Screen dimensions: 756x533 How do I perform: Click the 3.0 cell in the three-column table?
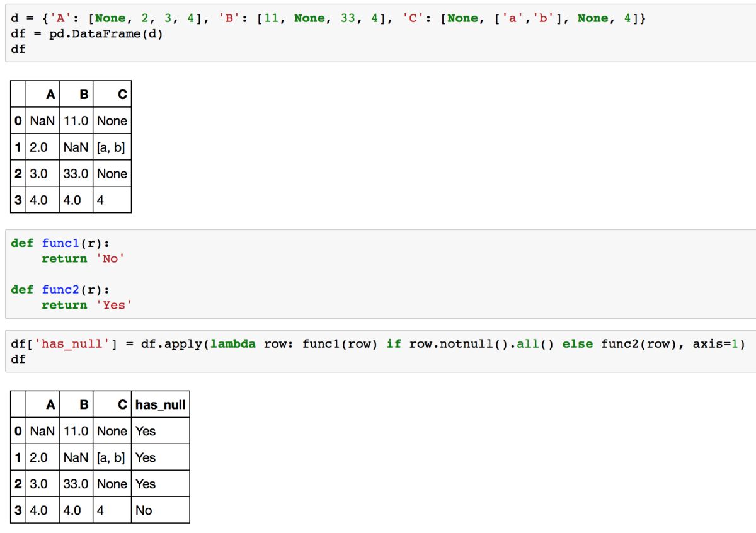(42, 174)
